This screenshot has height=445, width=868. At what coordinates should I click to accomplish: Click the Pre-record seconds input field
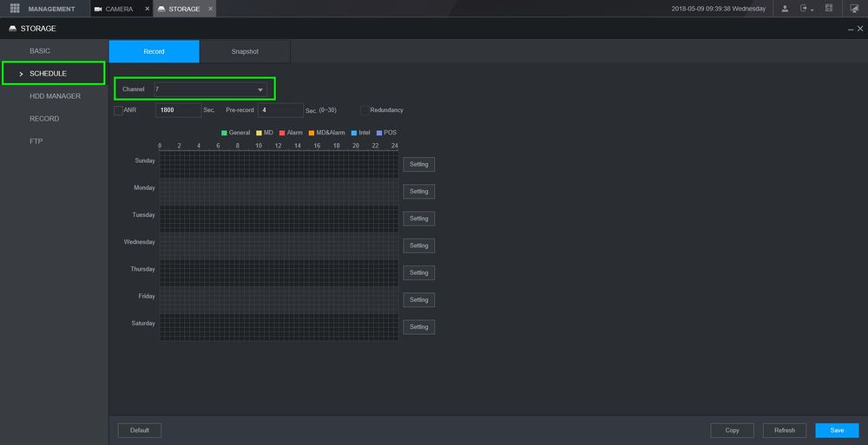(280, 110)
